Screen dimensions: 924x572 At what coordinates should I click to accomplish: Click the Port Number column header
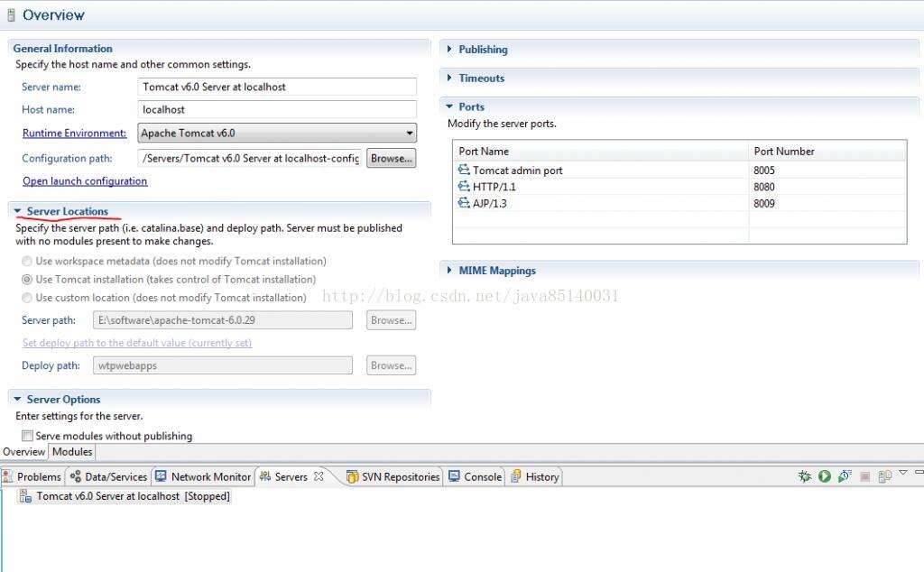(827, 151)
